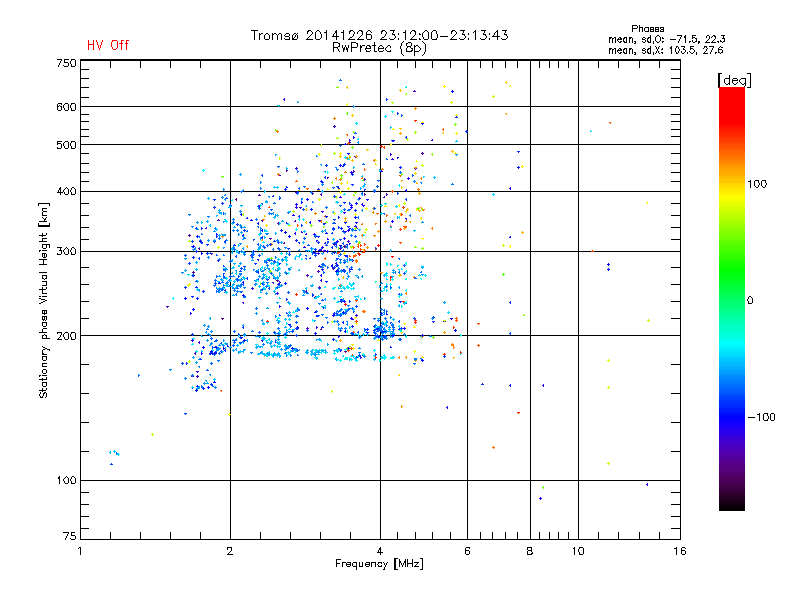This screenshot has width=800, height=600.
Task: Click the y-axis tick label '200'
Action: click(x=66, y=336)
